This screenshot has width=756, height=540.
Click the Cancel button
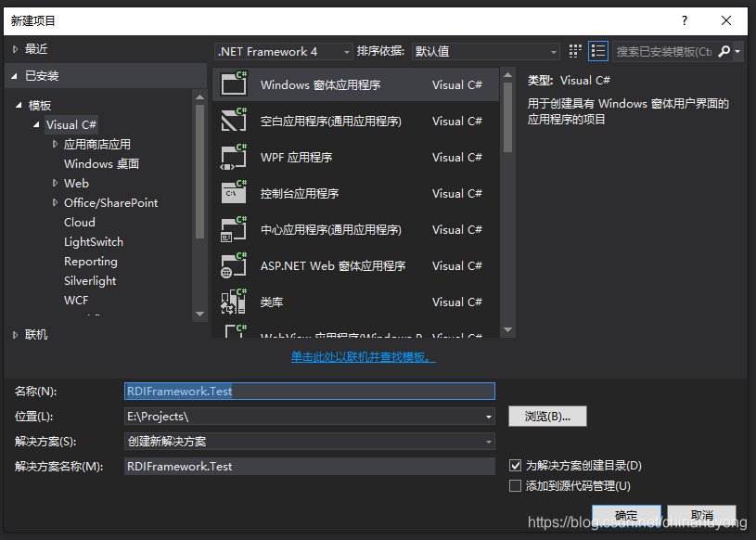click(701, 515)
